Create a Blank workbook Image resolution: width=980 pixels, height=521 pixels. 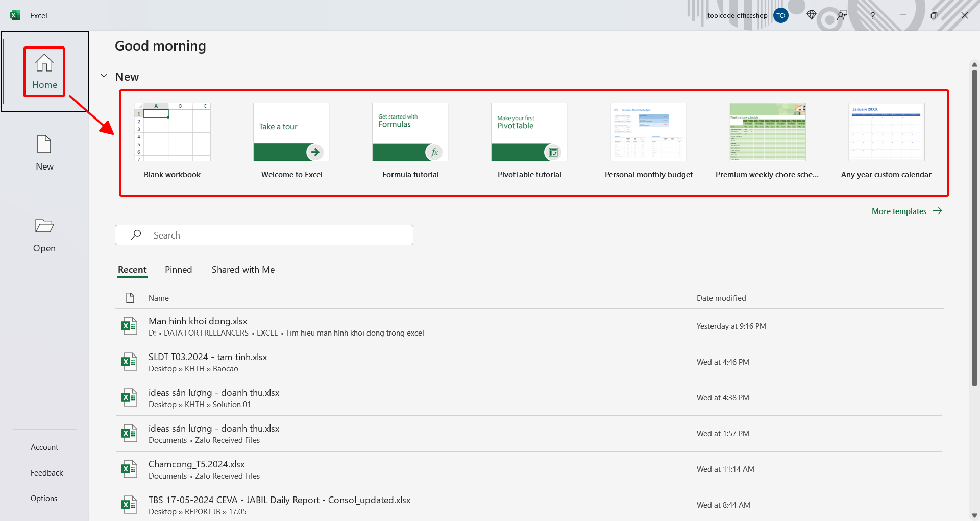(x=172, y=141)
